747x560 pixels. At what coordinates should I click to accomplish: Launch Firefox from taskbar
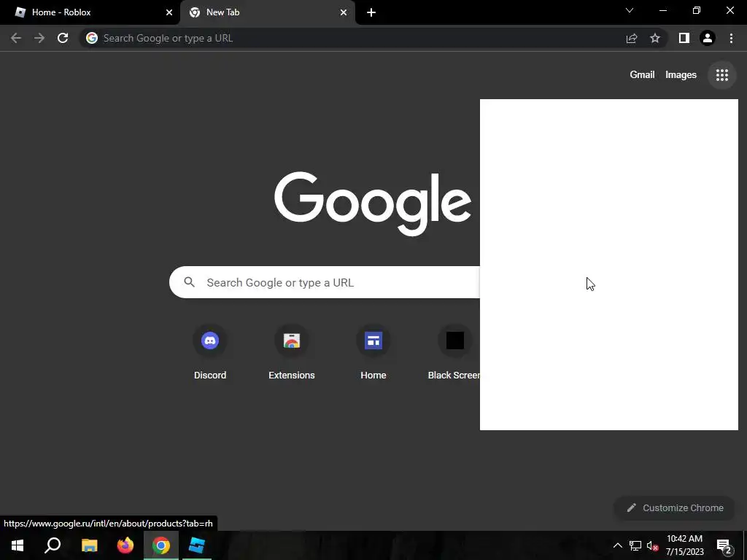[125, 545]
